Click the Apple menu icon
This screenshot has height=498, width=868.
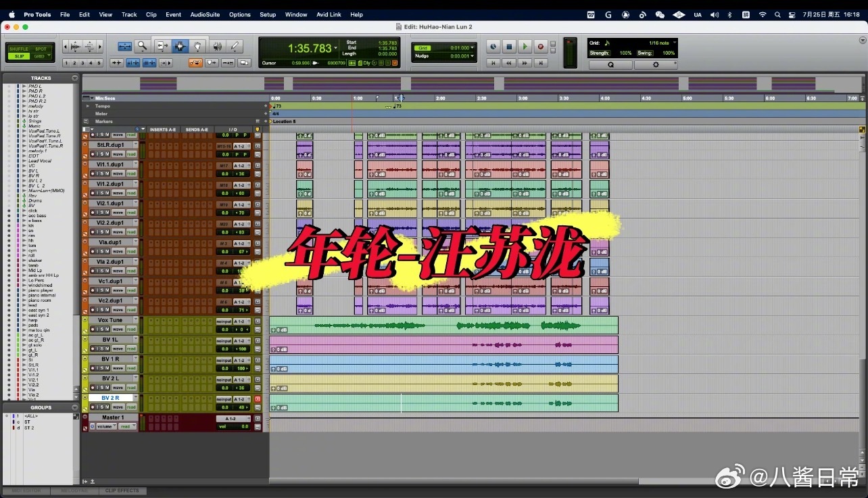[x=11, y=14]
